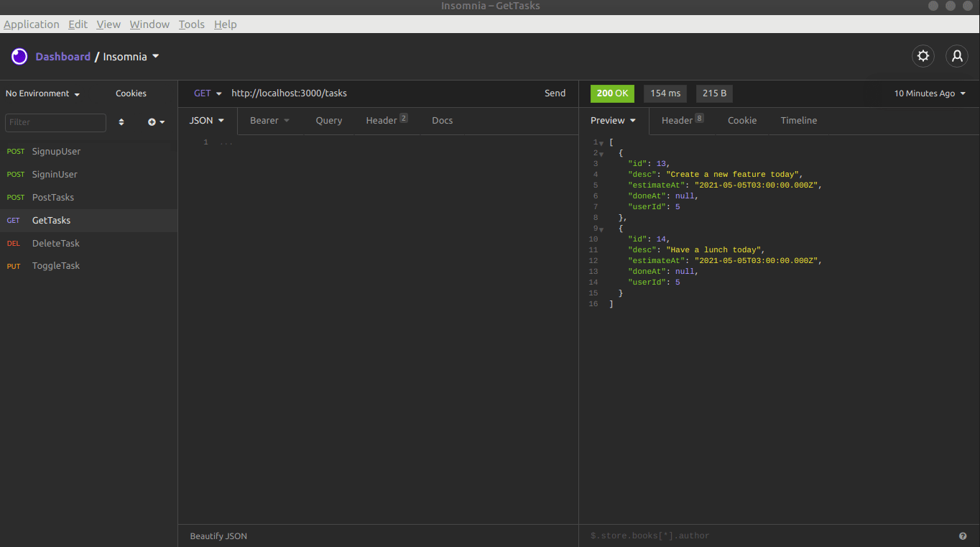Click the Insomnia purple logo icon
This screenshot has width=980, height=547.
pyautogui.click(x=19, y=57)
